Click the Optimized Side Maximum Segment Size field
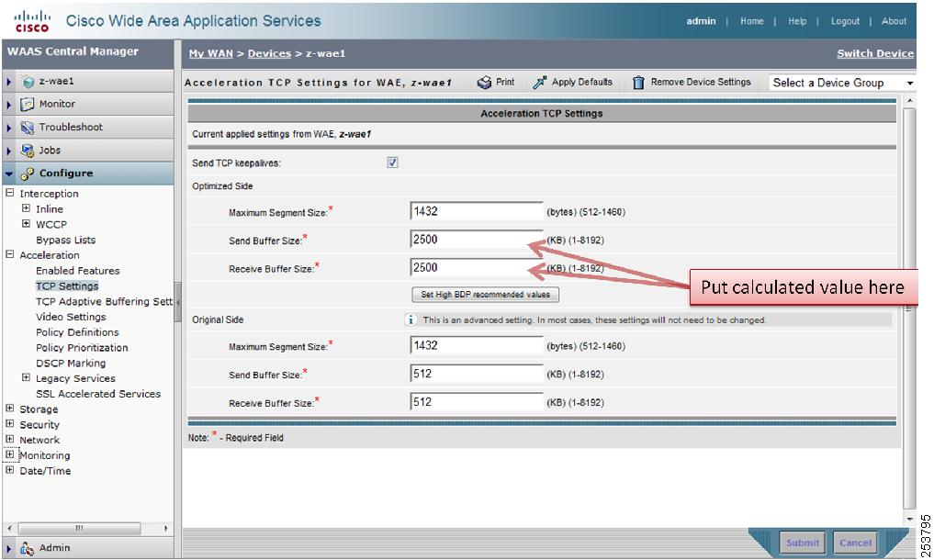Image resolution: width=934 pixels, height=560 pixels. 477,211
